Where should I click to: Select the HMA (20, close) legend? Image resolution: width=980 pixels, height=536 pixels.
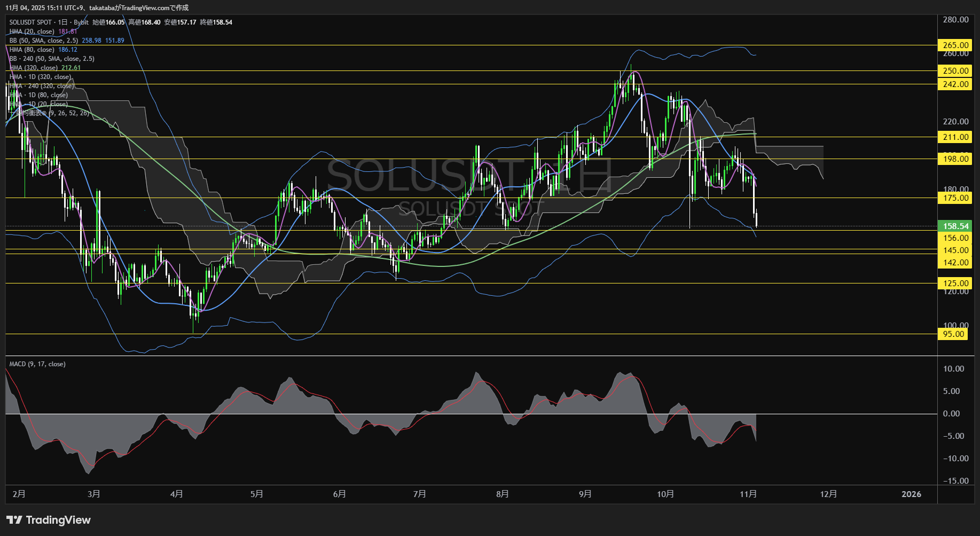[x=32, y=31]
